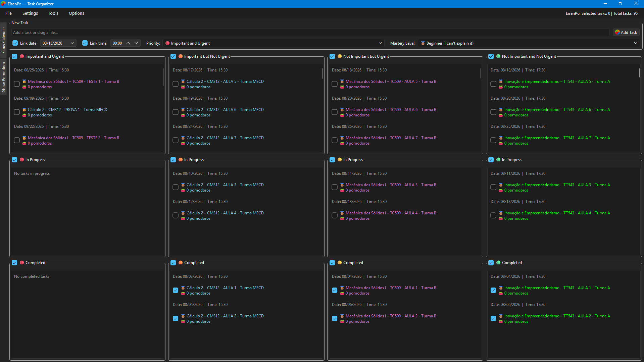Open the Settings menu
The width and height of the screenshot is (644, 362).
(x=30, y=13)
